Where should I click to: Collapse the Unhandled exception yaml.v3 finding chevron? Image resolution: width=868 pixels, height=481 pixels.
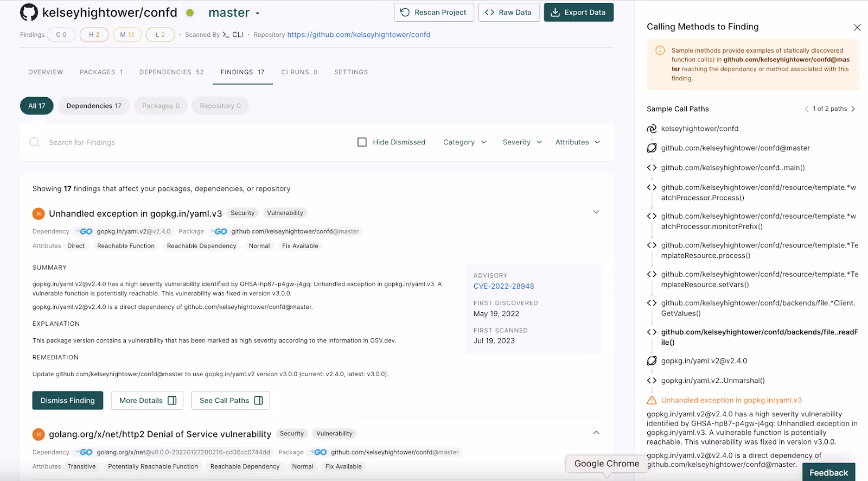click(596, 212)
